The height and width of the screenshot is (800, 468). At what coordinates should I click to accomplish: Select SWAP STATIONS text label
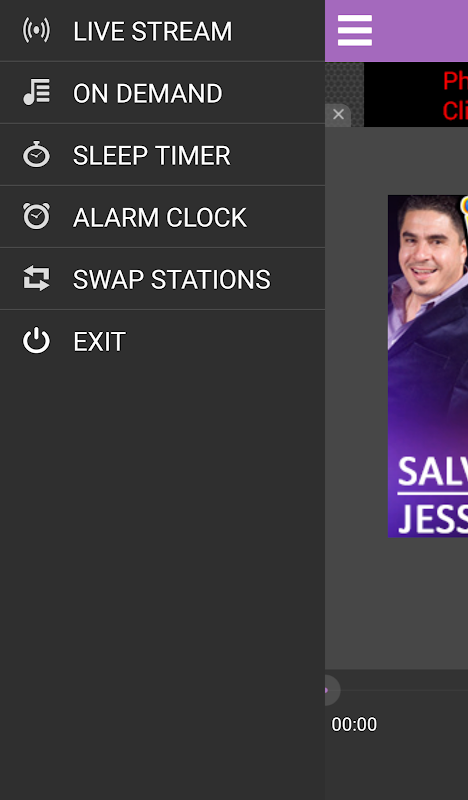click(x=171, y=280)
